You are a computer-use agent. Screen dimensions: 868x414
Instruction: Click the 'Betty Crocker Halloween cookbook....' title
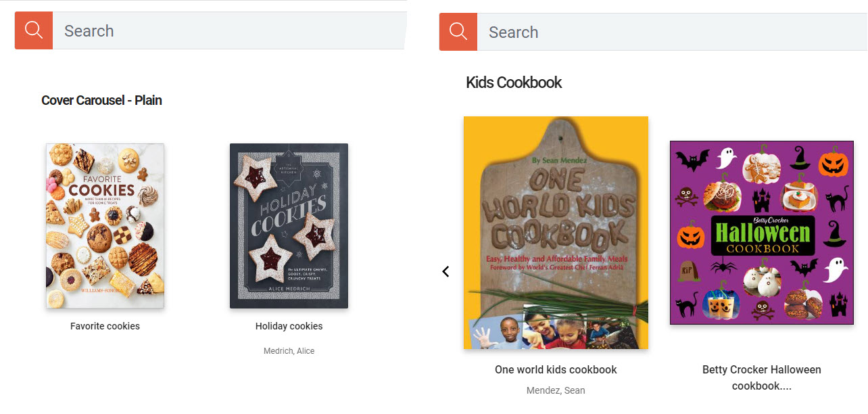coord(762,378)
